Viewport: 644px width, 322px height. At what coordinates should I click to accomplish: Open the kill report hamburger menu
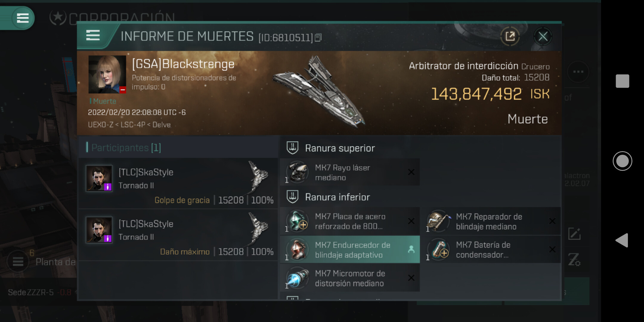click(x=93, y=35)
